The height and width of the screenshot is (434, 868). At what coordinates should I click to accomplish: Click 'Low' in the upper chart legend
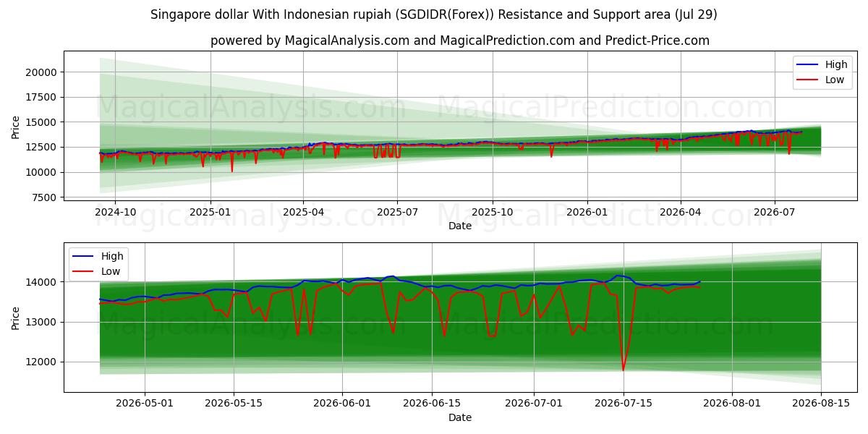point(835,80)
